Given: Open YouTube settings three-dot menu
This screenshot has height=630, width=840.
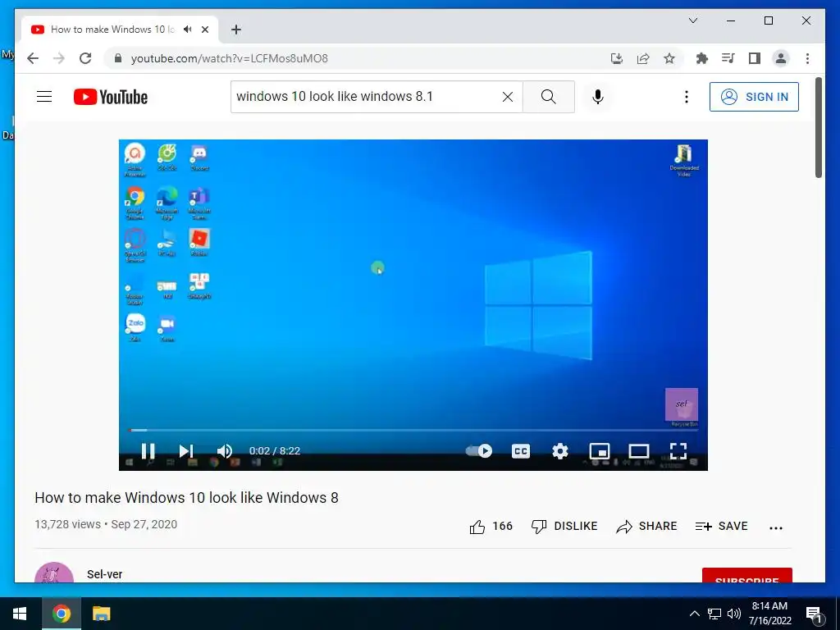Looking at the screenshot, I should coord(687,97).
